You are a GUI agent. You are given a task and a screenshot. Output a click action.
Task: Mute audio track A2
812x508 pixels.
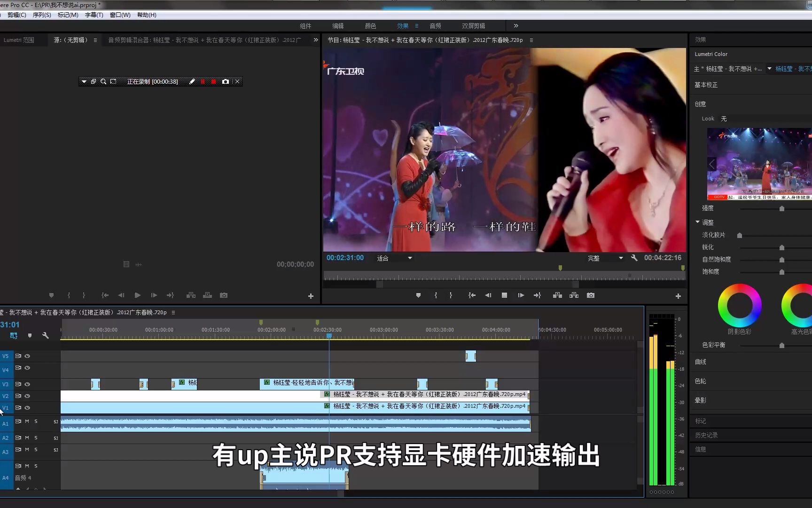pos(27,437)
